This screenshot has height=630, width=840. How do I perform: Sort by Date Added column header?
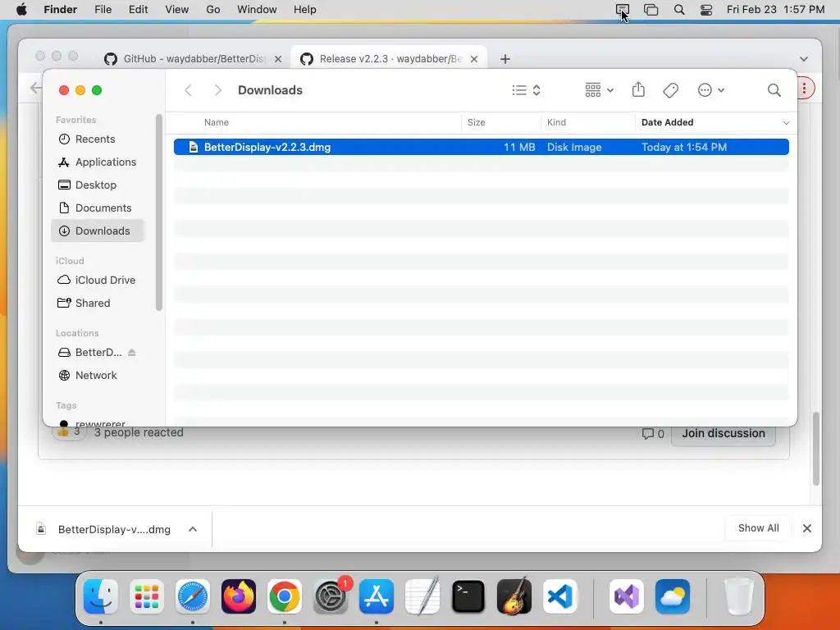668,122
